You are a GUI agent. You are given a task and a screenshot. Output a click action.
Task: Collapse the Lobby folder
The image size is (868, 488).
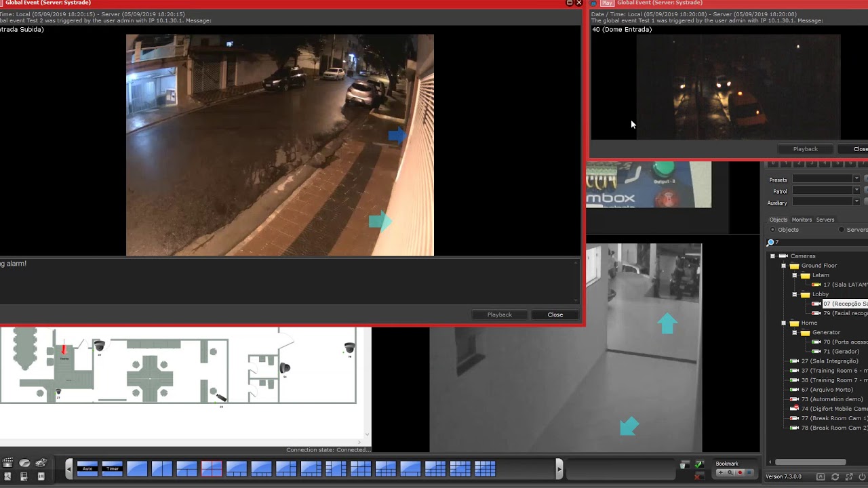794,295
